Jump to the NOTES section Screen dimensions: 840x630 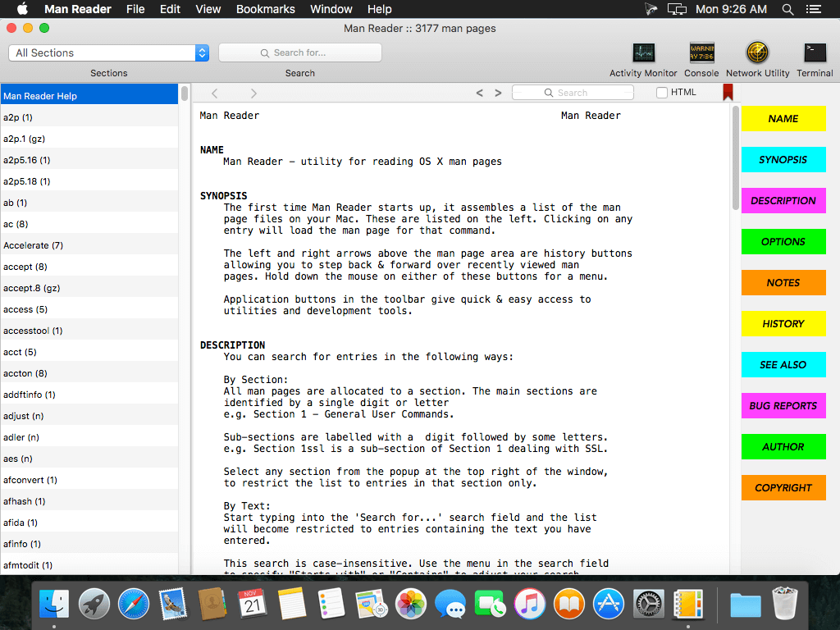click(x=783, y=282)
